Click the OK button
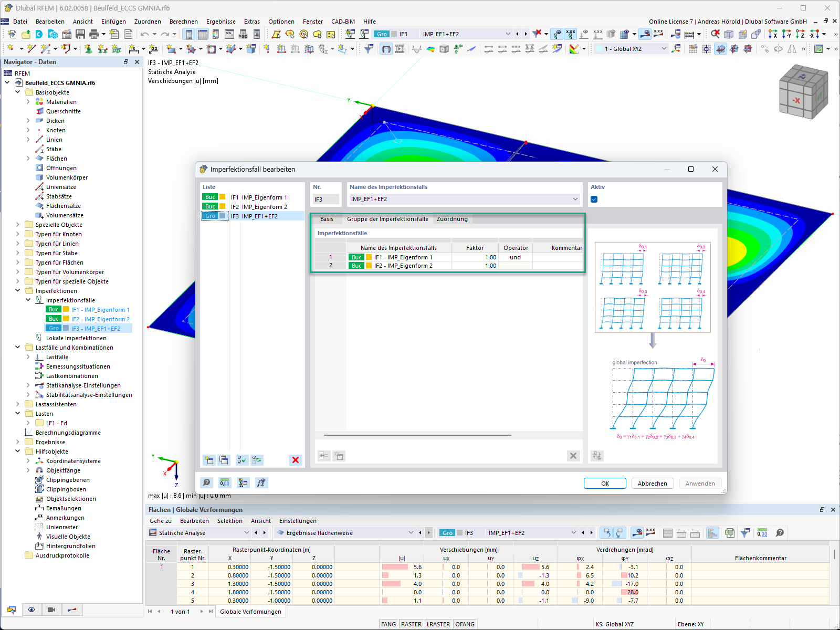This screenshot has width=840, height=630. (x=605, y=484)
